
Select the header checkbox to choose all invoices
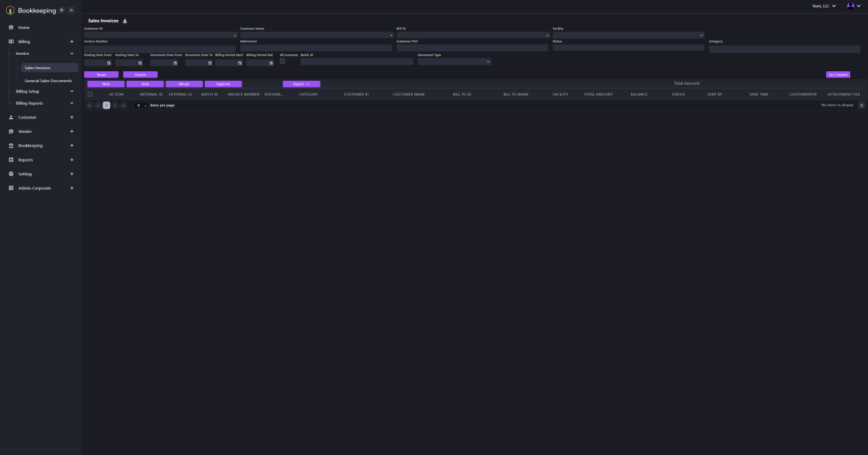tap(90, 94)
